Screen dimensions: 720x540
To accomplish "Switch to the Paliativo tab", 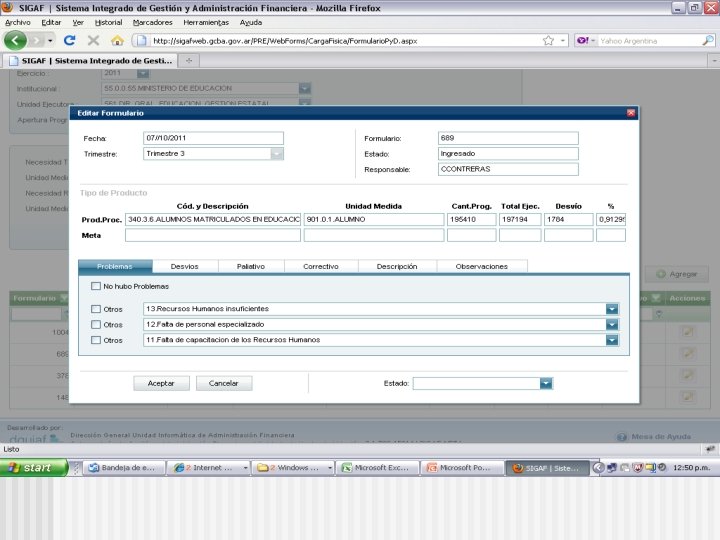I will (251, 266).
